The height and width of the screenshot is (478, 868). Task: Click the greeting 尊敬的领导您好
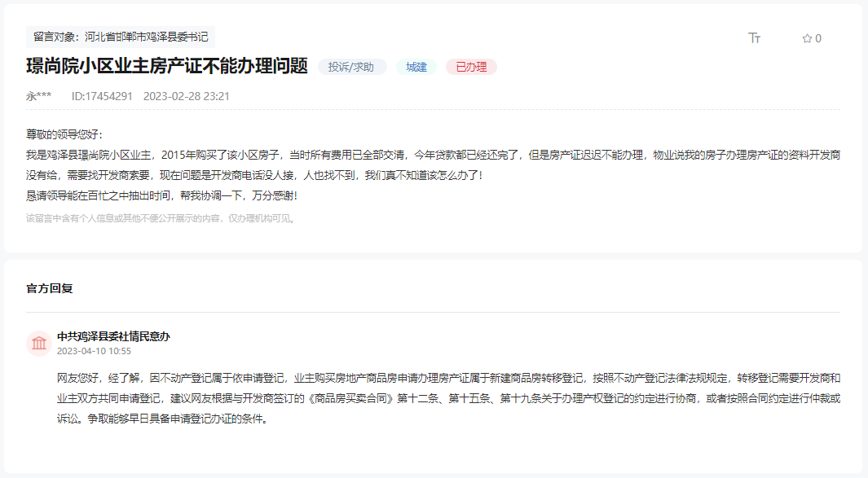pos(64,134)
